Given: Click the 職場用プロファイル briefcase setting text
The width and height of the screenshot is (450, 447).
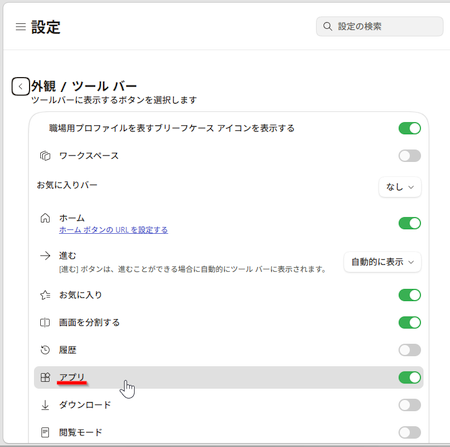Looking at the screenshot, I should click(172, 128).
